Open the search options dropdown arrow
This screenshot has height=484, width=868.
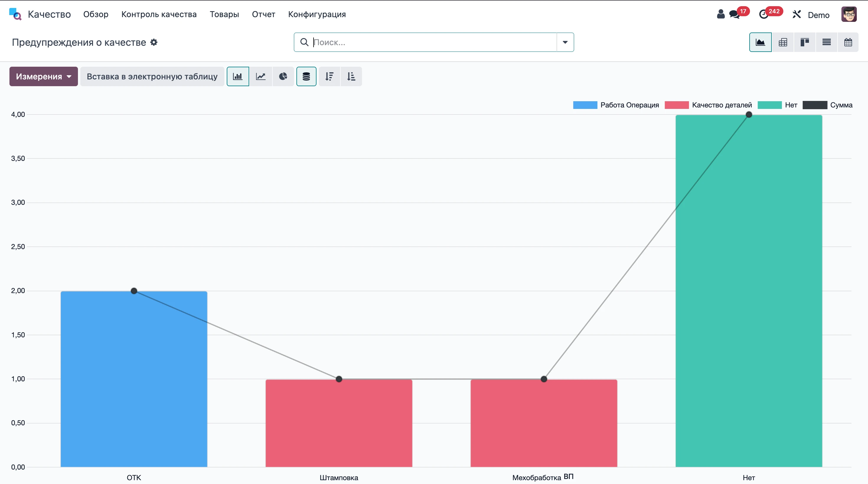point(565,42)
